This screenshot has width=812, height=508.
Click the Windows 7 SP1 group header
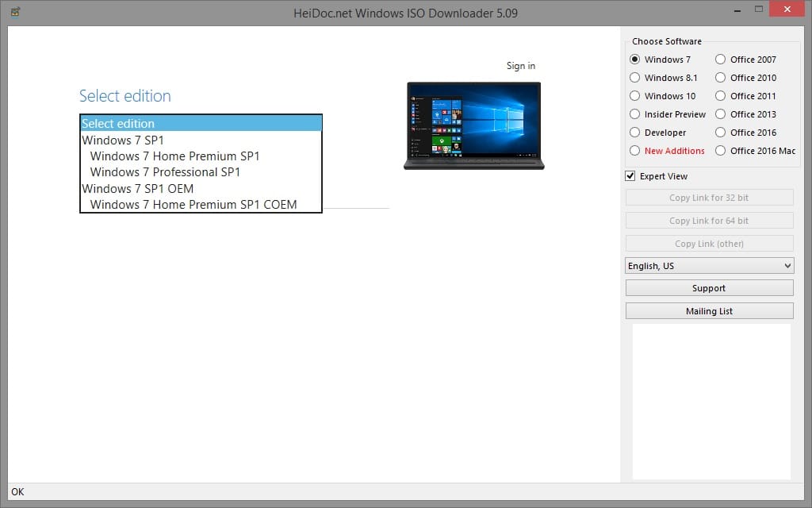tap(201, 140)
